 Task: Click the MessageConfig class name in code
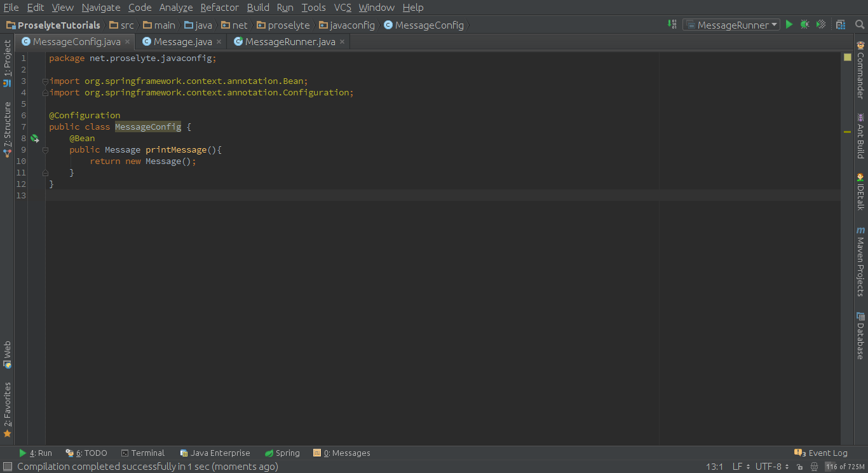148,127
